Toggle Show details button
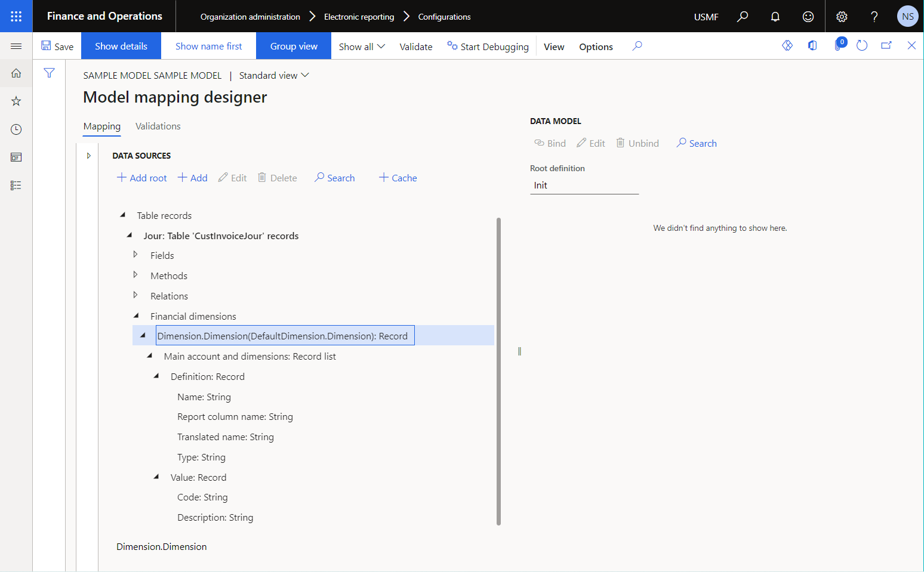 pos(121,46)
